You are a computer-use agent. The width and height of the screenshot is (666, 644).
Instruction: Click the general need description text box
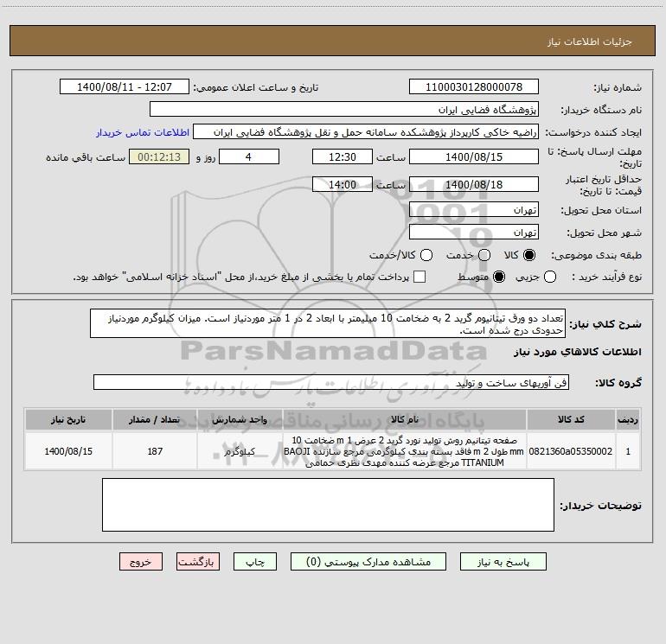pyautogui.click(x=328, y=323)
